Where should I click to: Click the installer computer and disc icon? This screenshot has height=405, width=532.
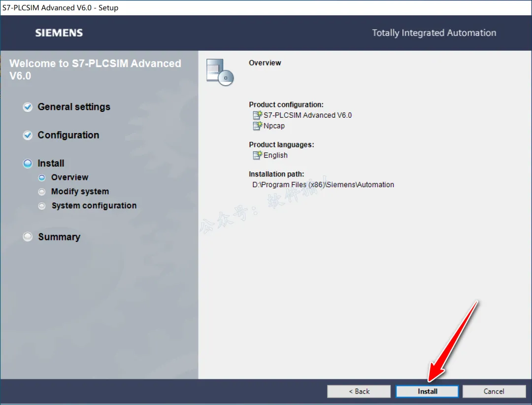click(x=220, y=72)
